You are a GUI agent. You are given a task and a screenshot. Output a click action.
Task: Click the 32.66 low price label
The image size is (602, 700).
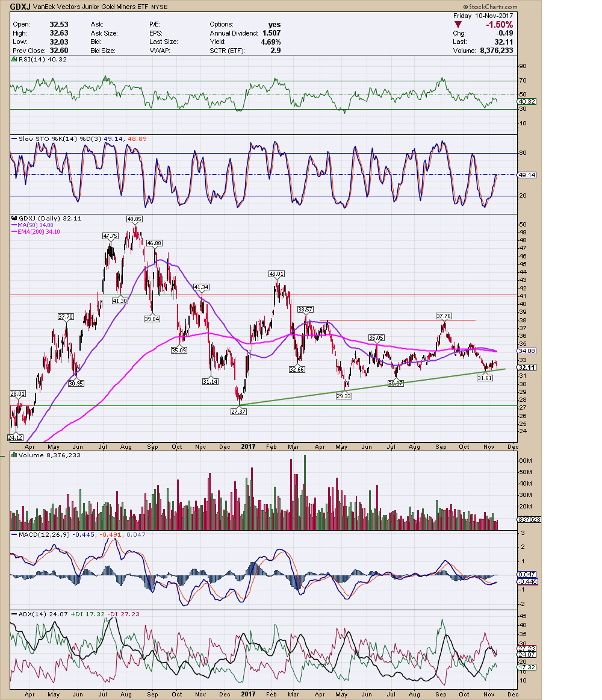(297, 370)
